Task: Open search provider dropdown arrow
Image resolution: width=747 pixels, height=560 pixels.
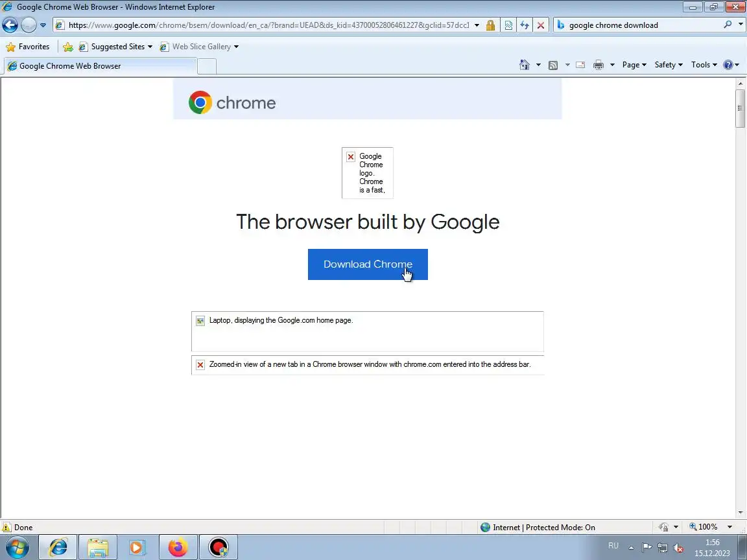Action: click(741, 25)
